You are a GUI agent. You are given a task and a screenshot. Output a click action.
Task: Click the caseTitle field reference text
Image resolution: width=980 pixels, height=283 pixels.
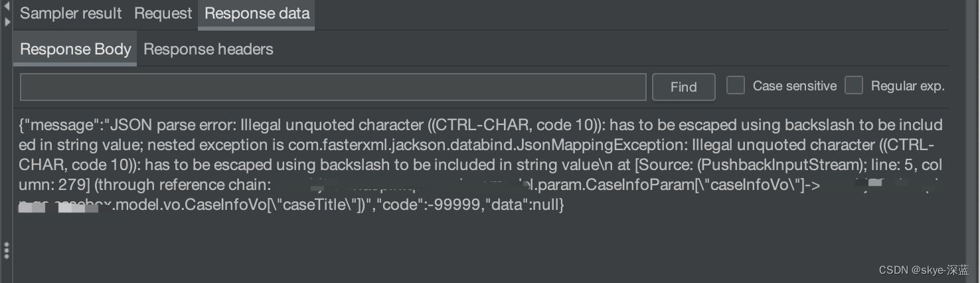point(325,205)
